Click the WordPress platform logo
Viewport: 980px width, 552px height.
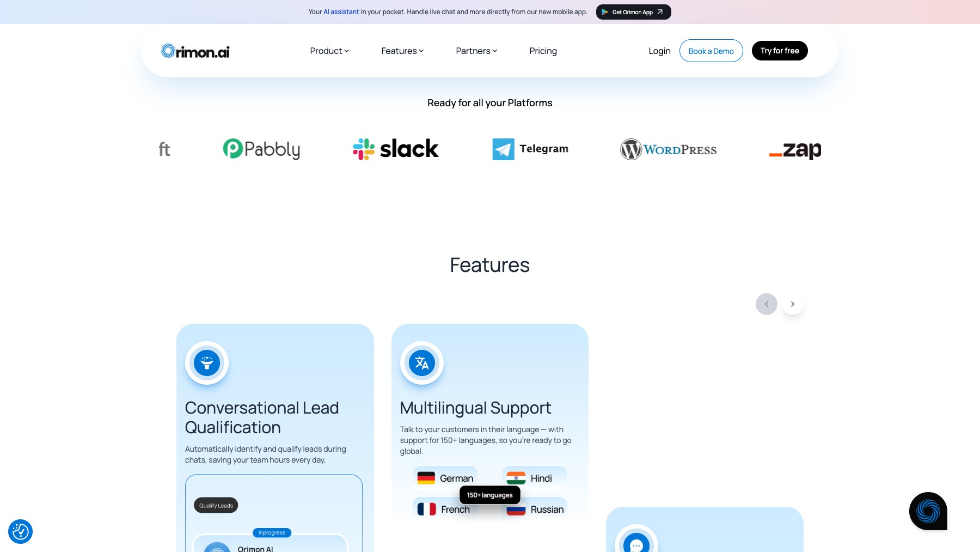click(669, 149)
